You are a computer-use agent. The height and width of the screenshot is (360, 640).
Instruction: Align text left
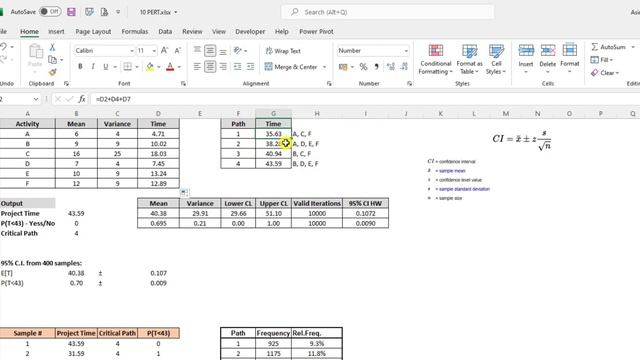(x=197, y=67)
